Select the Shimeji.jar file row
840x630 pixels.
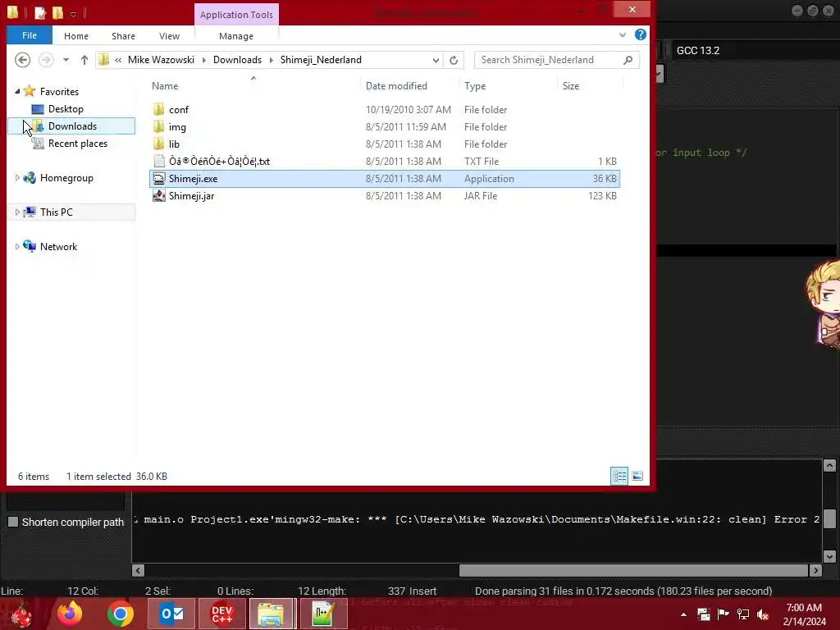[x=384, y=195]
